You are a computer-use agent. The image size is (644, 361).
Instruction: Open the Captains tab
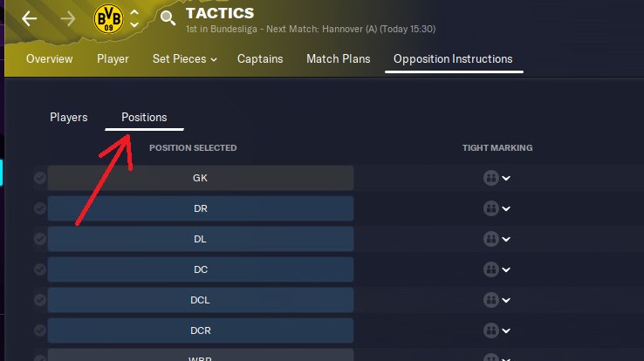pos(261,59)
